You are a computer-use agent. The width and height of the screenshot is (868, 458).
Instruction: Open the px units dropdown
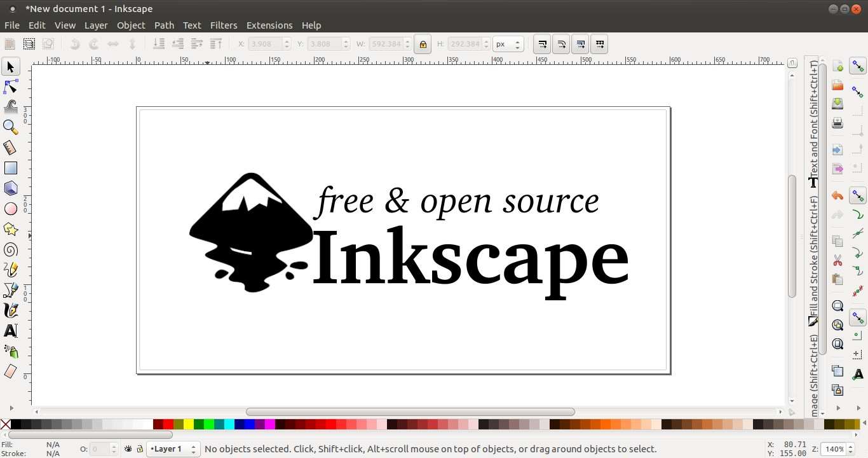[508, 44]
